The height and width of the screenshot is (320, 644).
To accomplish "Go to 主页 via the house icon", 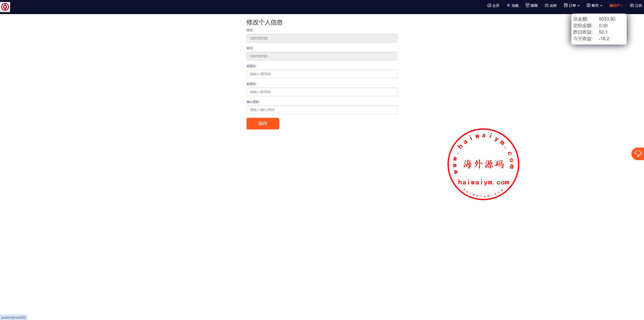I will [489, 5].
